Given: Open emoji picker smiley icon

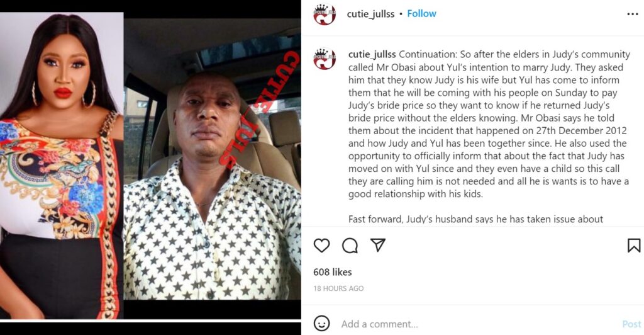Looking at the screenshot, I should click(321, 324).
